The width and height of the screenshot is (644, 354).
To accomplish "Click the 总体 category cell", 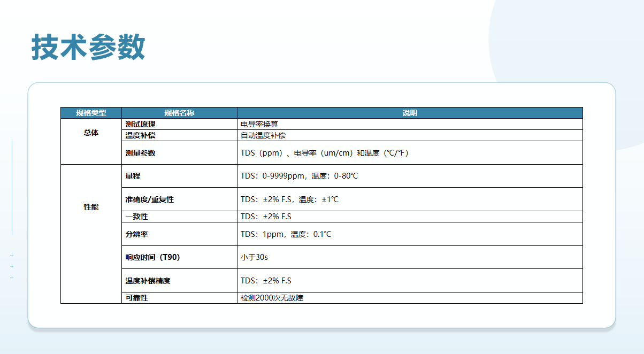I will click(x=91, y=141).
